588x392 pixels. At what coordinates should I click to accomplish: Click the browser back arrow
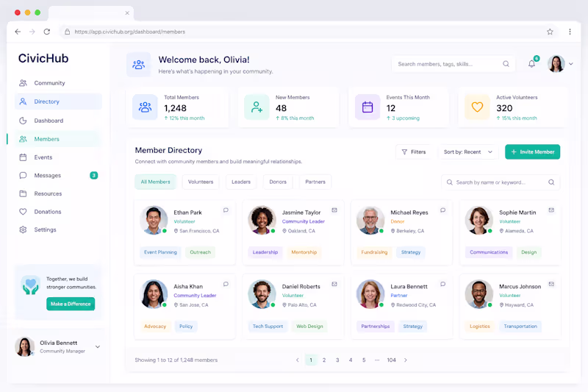coord(18,32)
